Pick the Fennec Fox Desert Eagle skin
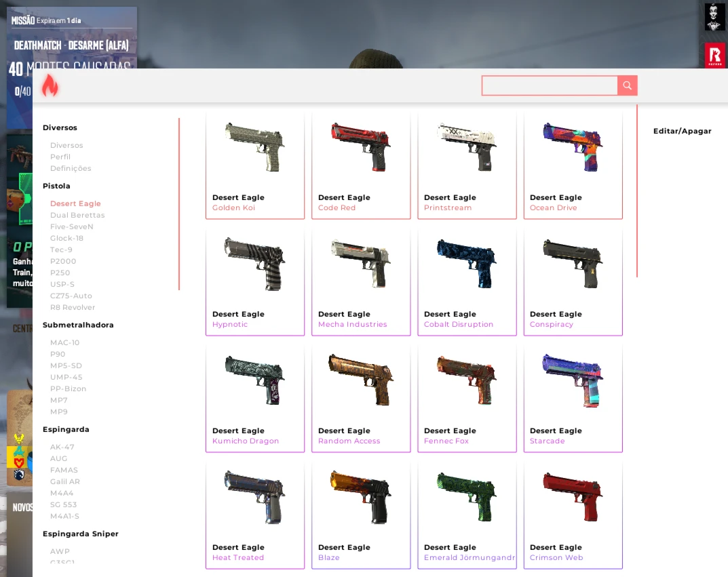This screenshot has height=577, width=728. [467, 399]
